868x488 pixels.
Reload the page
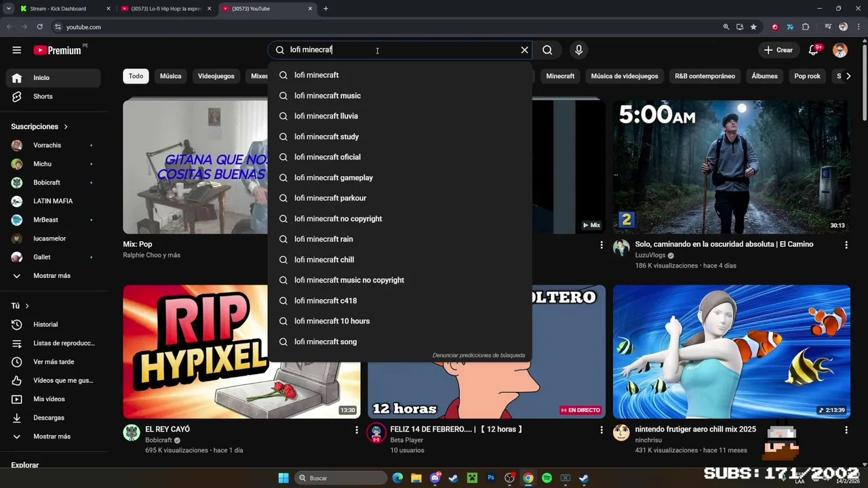tap(40, 27)
